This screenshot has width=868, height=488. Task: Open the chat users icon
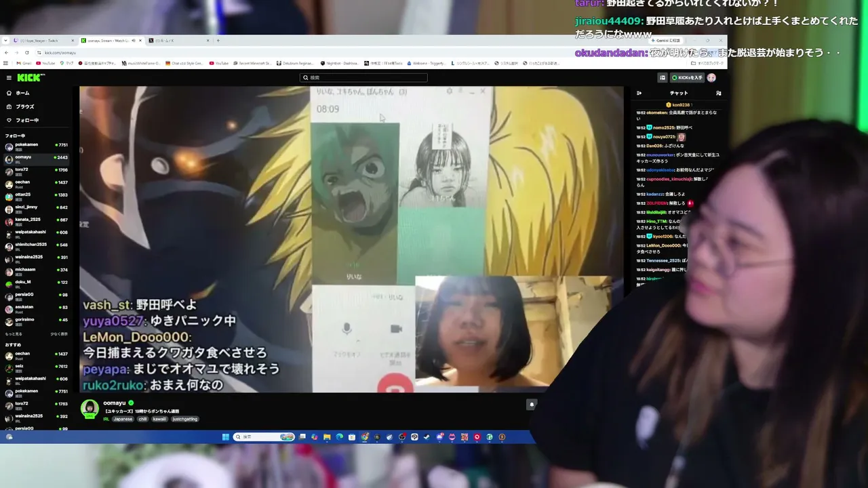tap(719, 93)
